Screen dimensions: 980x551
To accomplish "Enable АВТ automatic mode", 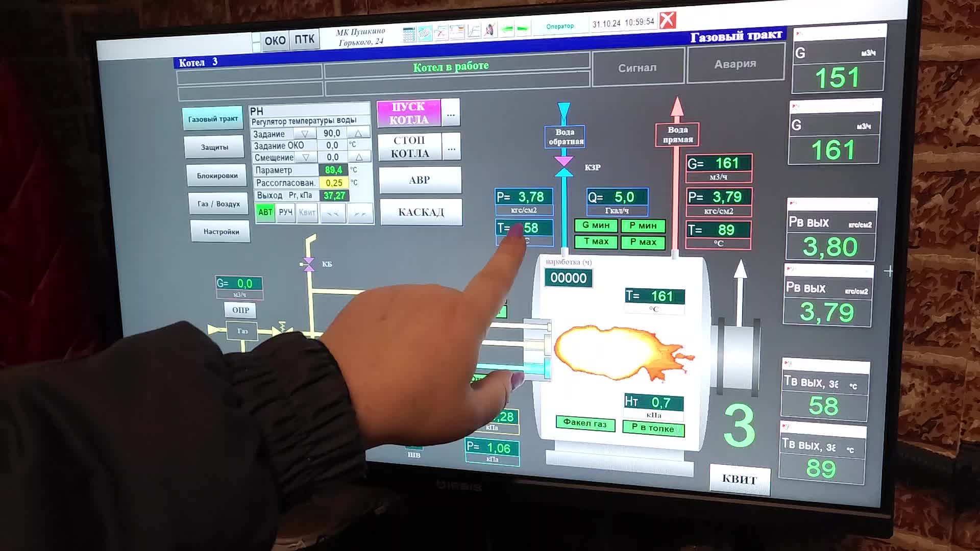I will [x=265, y=212].
